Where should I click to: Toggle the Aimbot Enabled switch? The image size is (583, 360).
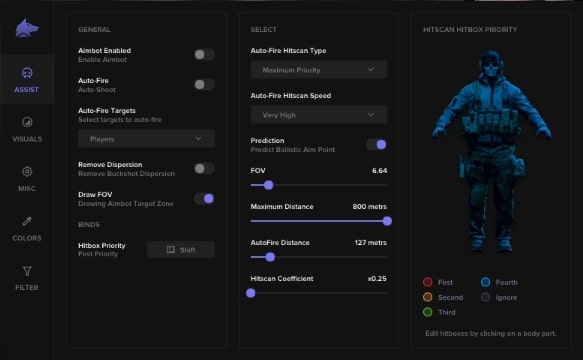coord(204,55)
